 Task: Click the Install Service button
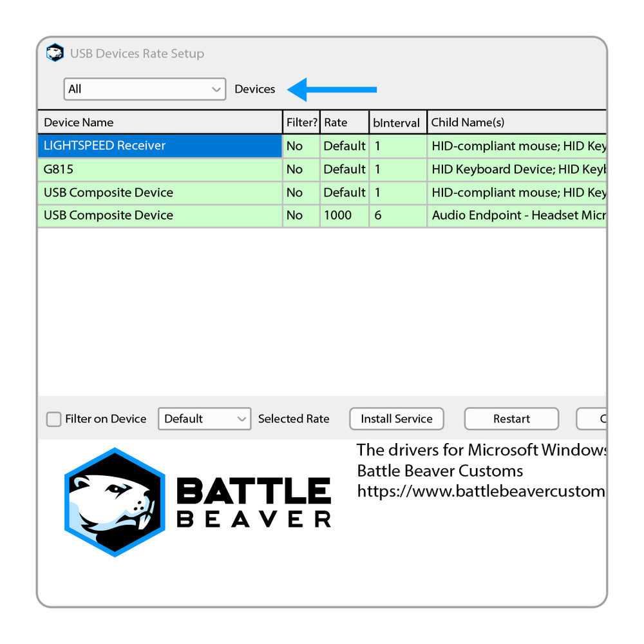coord(396,419)
